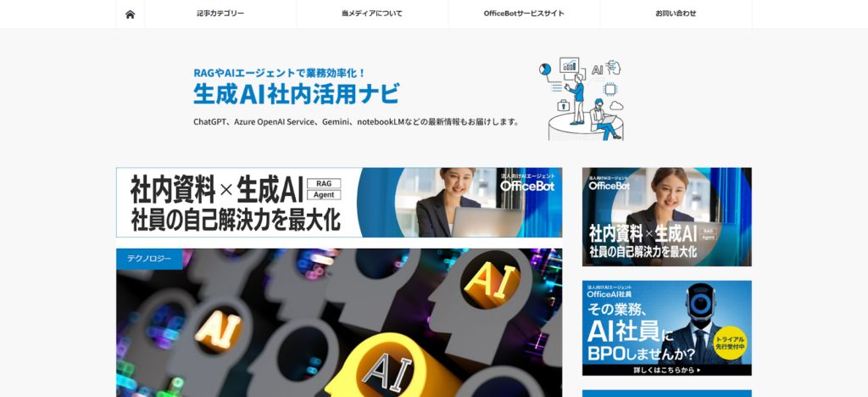
Task: Visit the OfficeBotサービスサイト link
Action: (524, 14)
